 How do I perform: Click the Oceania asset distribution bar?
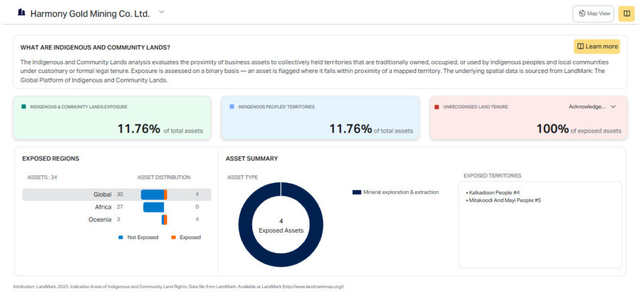pos(164,219)
